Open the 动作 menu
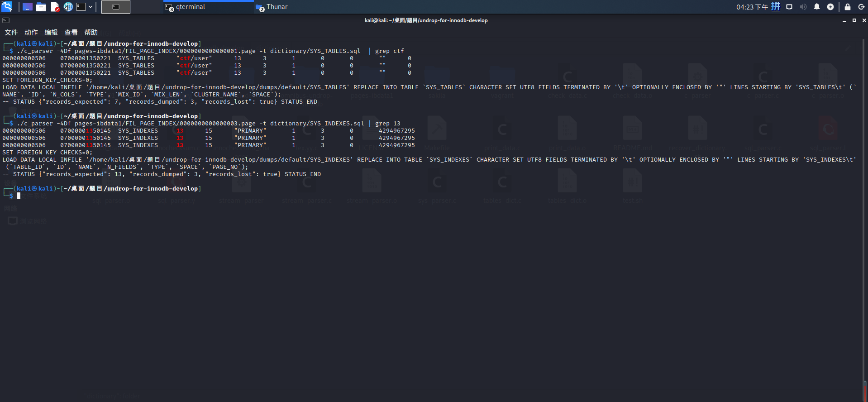 coord(31,33)
